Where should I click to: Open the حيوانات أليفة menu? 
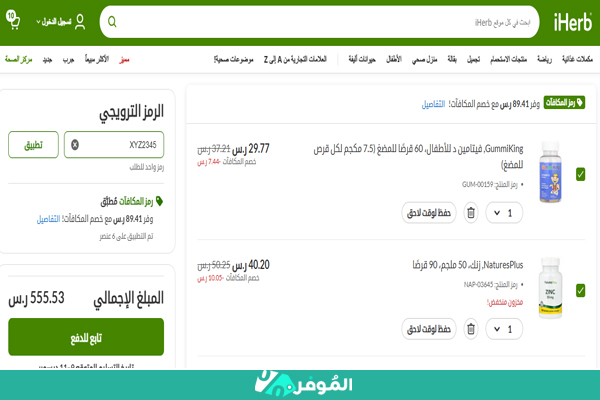362,59
